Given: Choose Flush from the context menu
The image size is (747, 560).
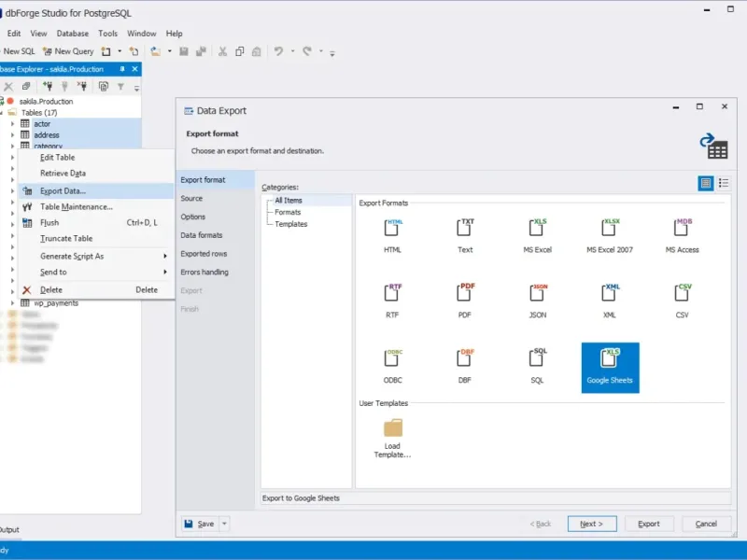Looking at the screenshot, I should pyautogui.click(x=96, y=223).
